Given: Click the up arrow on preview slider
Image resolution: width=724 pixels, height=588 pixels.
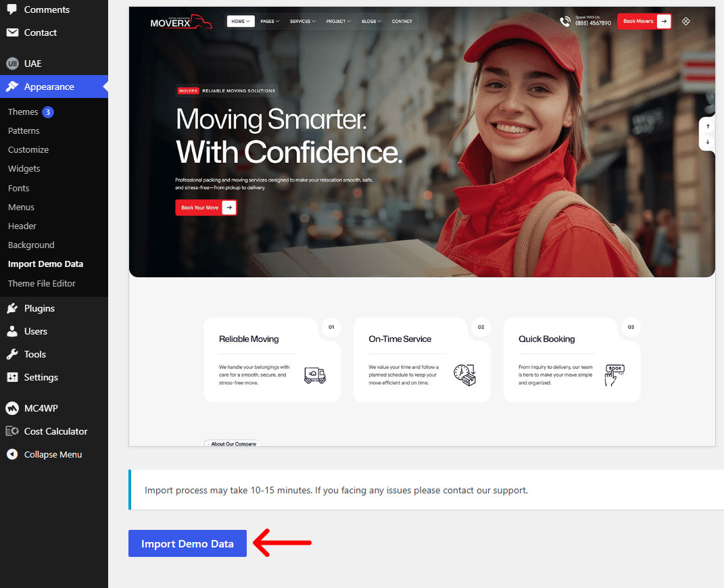Looking at the screenshot, I should (x=708, y=126).
